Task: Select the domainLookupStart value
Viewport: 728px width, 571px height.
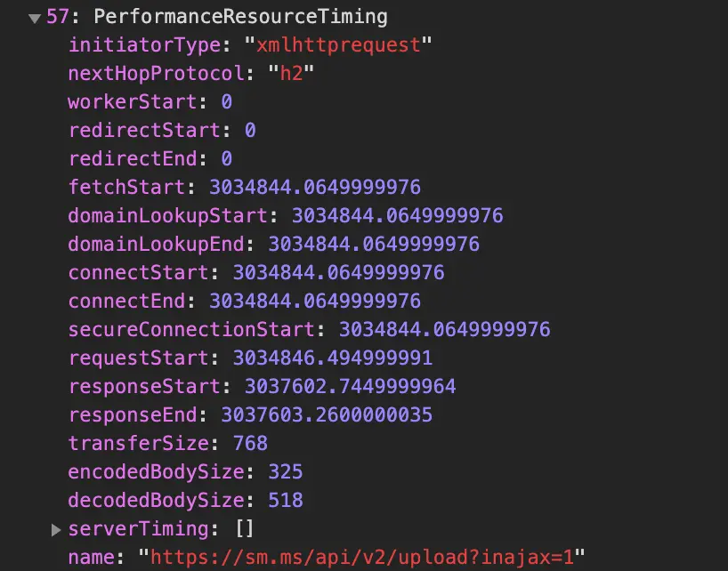Action: [x=398, y=216]
